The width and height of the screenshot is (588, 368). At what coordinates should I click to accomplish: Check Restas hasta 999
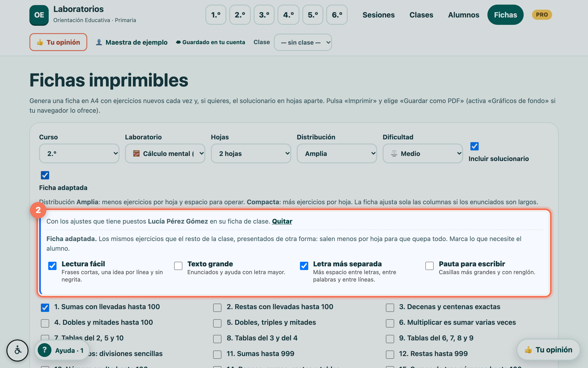390,354
